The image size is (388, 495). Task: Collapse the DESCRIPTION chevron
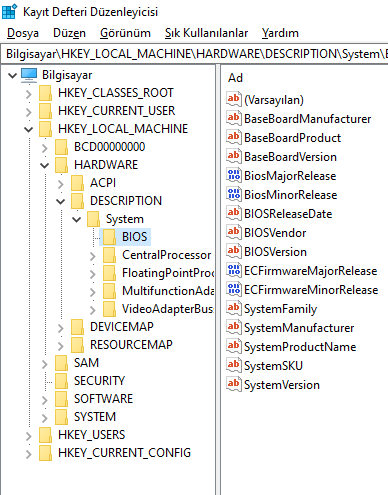pyautogui.click(x=61, y=201)
